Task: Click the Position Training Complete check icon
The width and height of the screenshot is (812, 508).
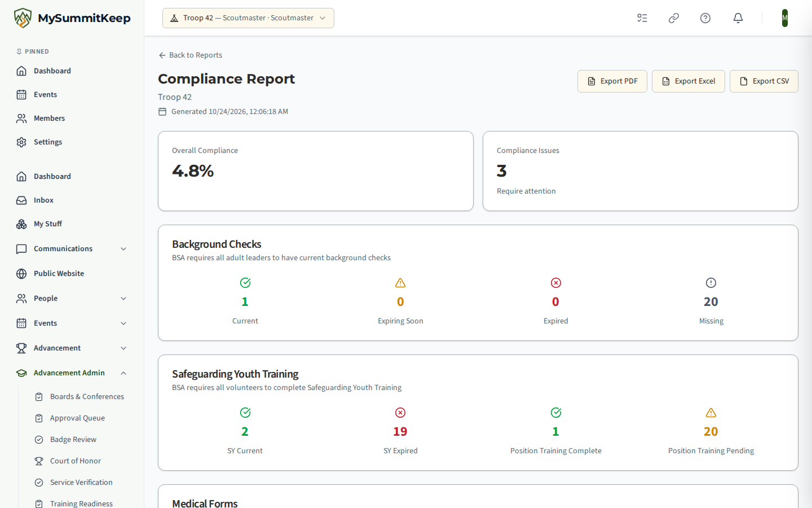Action: (x=556, y=413)
